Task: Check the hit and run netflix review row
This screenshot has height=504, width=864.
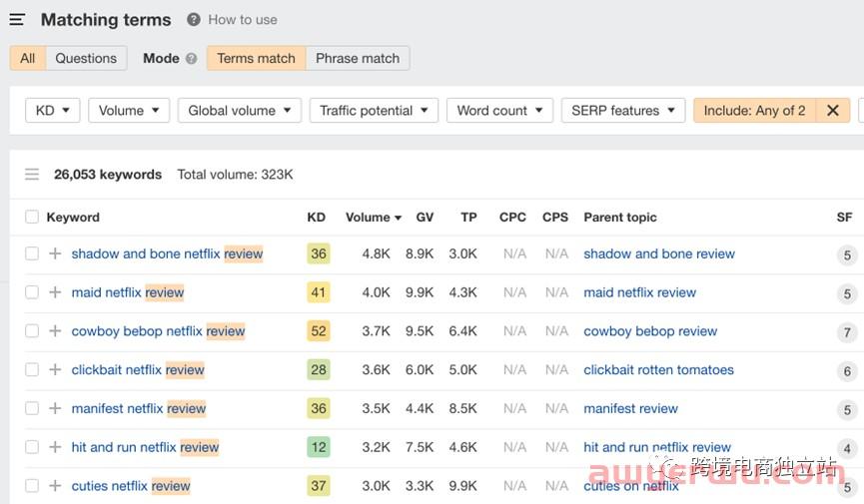Action: [x=32, y=447]
